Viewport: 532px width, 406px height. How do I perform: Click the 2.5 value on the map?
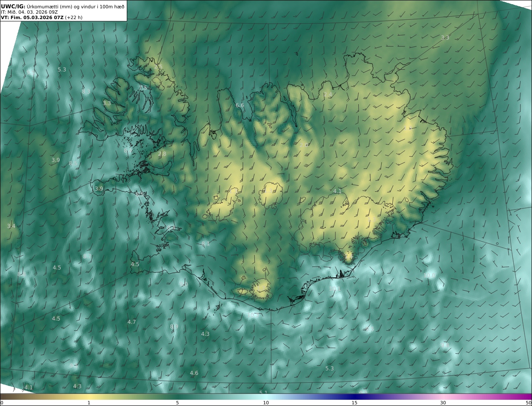[158, 67]
